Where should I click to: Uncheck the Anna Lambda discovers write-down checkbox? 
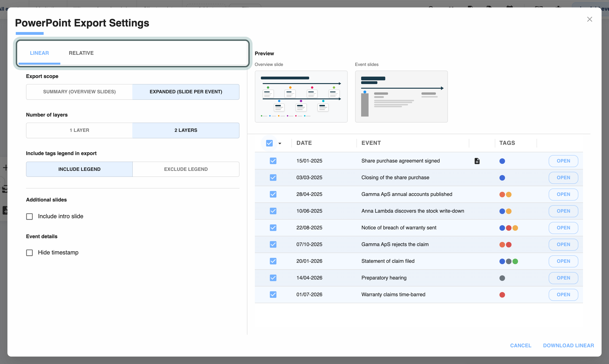[273, 211]
